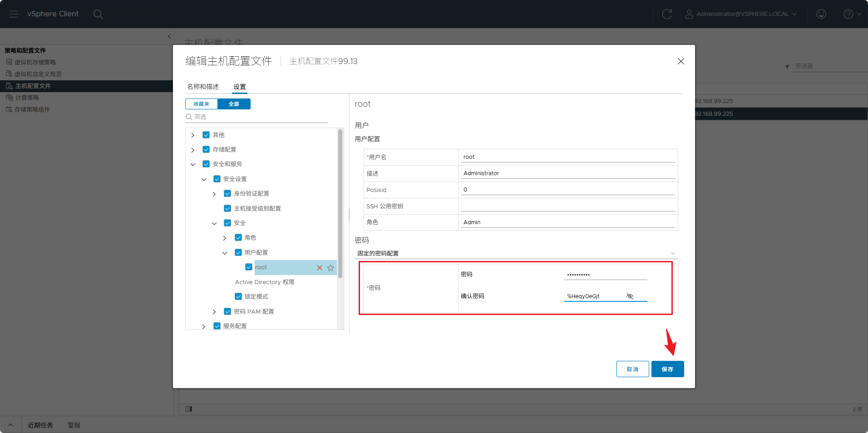
Task: Click the star favorite icon beside root
Action: coord(330,268)
